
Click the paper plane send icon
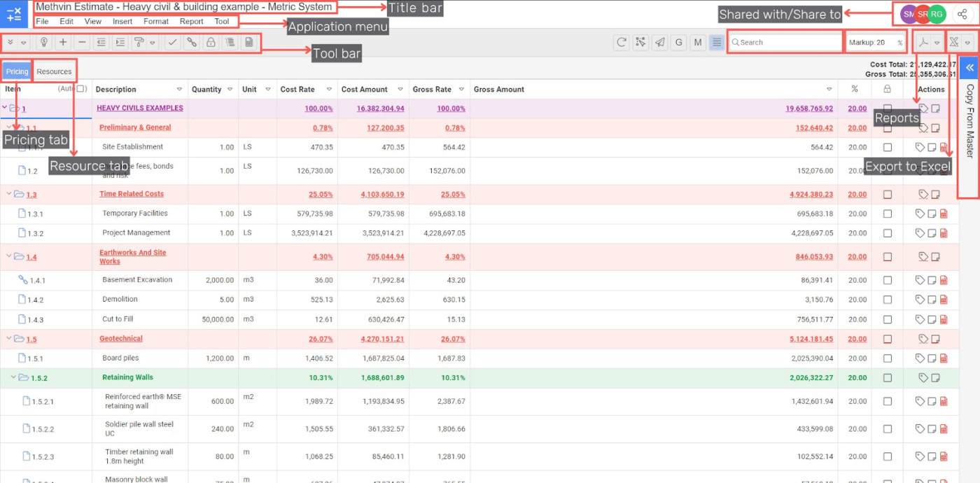point(659,42)
